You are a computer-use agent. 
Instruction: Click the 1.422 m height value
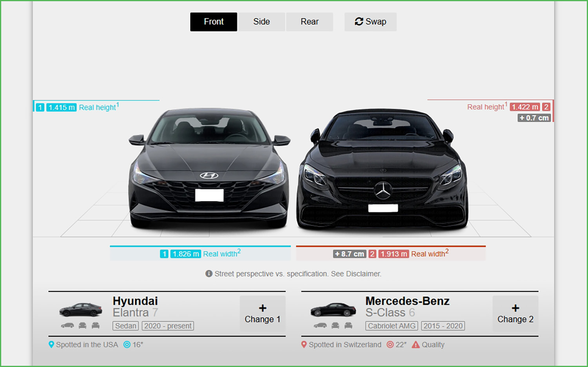525,107
